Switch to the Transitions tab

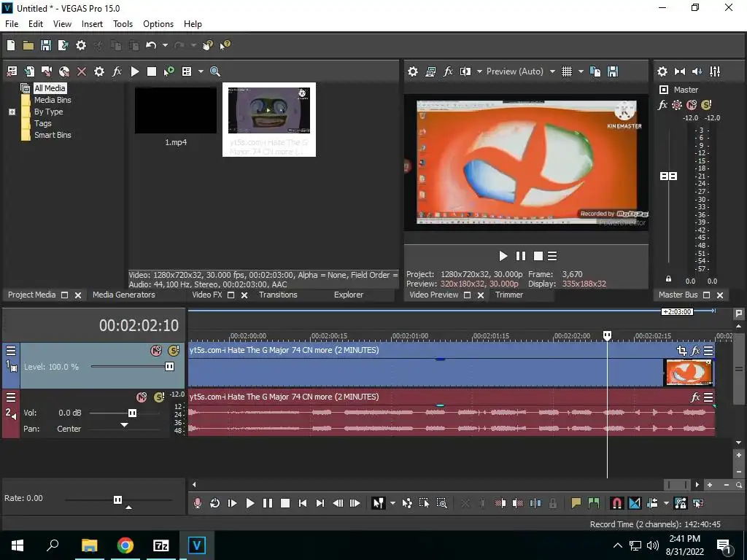278,295
